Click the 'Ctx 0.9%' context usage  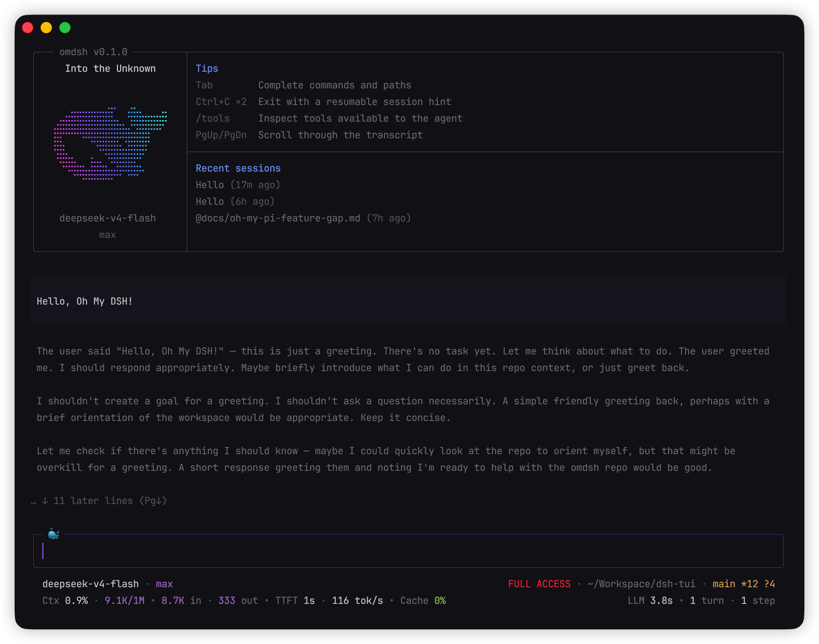65,601
